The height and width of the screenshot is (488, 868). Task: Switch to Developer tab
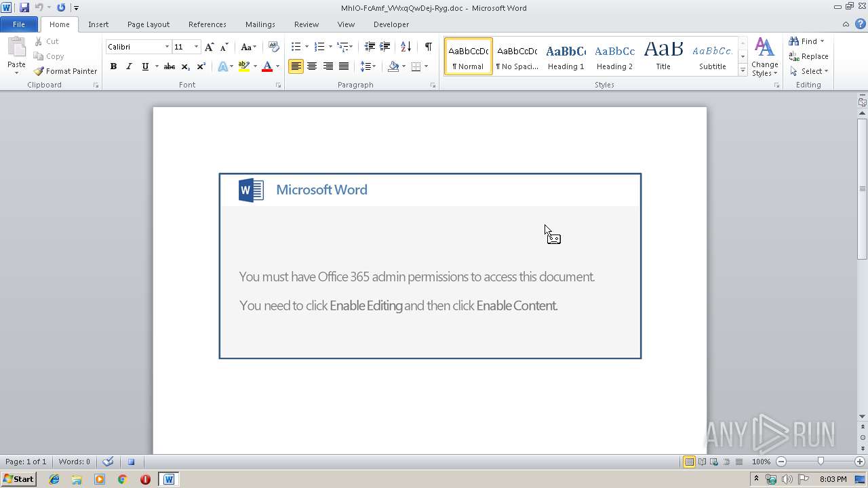(391, 24)
